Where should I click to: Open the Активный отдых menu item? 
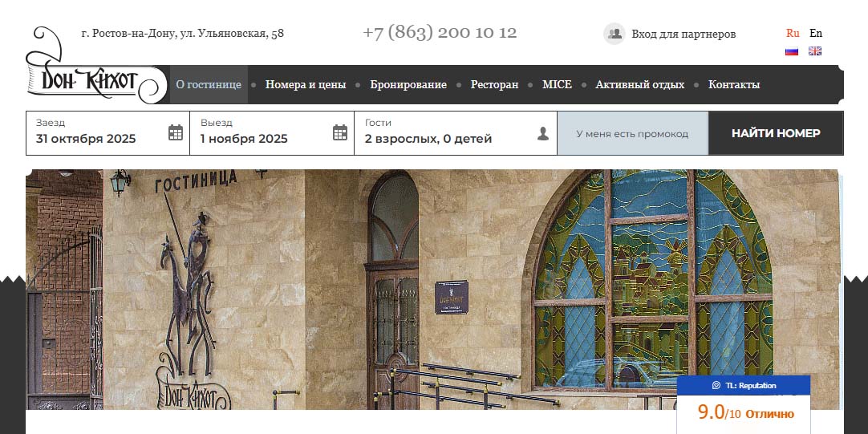(x=639, y=84)
